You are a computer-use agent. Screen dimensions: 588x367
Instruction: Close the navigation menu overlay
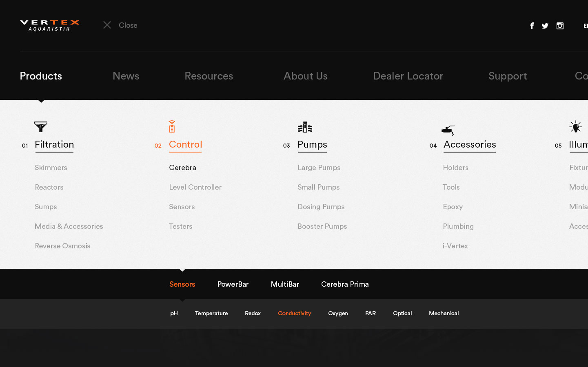pos(120,25)
